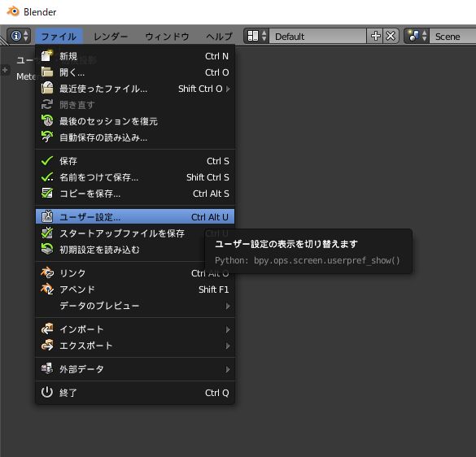
Task: Expand データのプレビュー submenu arrow
Action: (228, 306)
